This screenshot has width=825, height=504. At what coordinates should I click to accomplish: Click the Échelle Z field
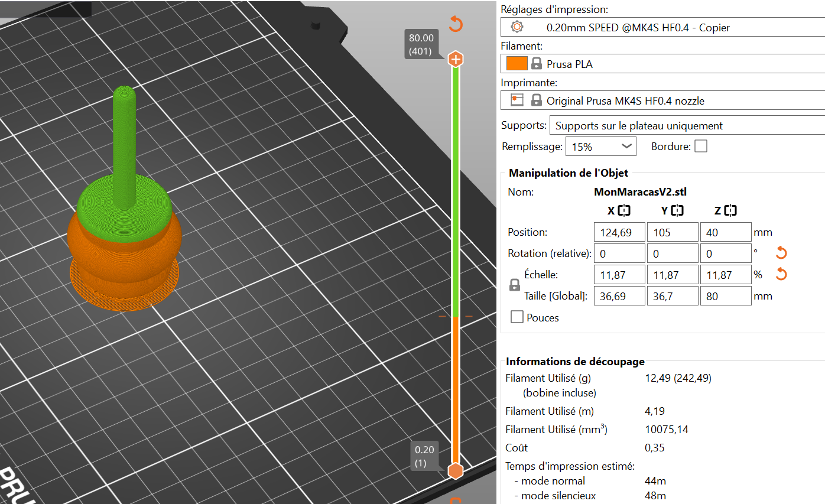(x=726, y=275)
